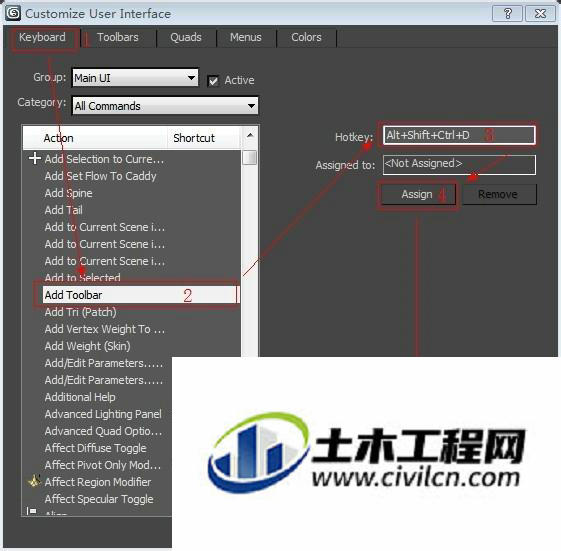Click the action list scroll up arrow
This screenshot has width=561, height=551.
pyautogui.click(x=250, y=135)
